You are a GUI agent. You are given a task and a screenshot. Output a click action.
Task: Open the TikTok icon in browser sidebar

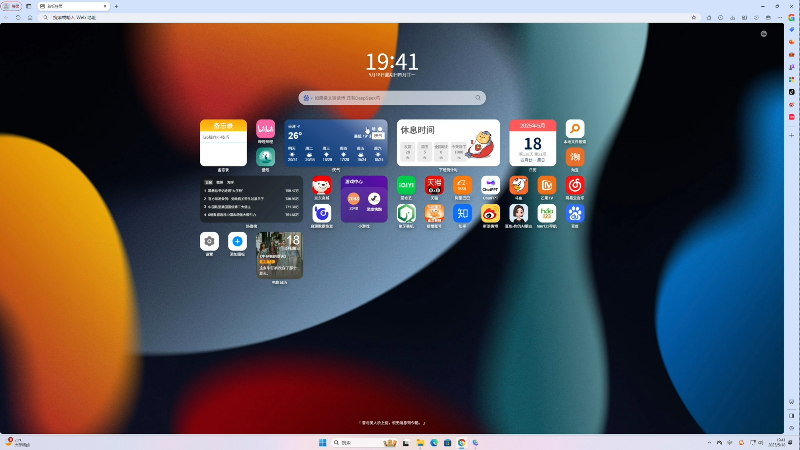[791, 92]
